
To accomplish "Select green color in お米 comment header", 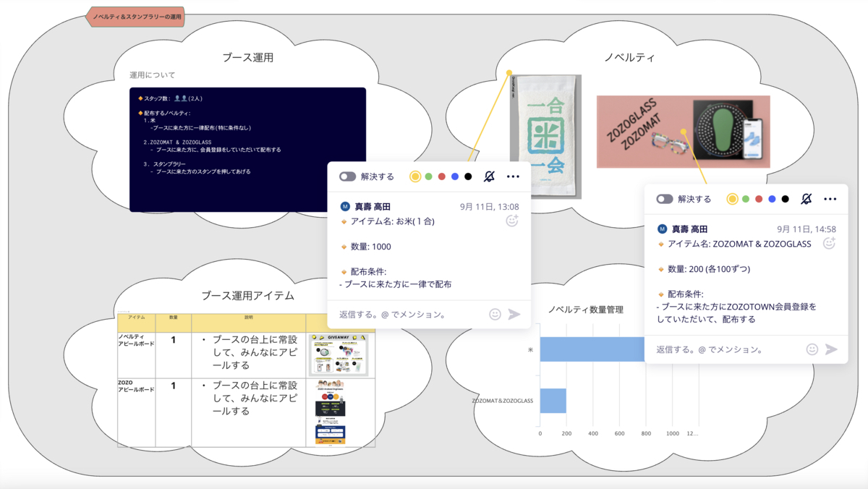I will tap(428, 177).
